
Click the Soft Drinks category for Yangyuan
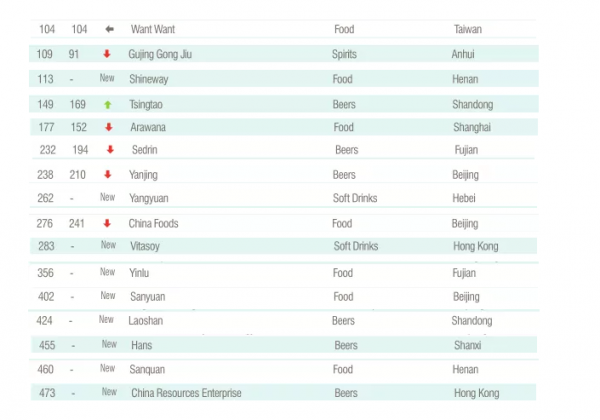click(x=355, y=198)
